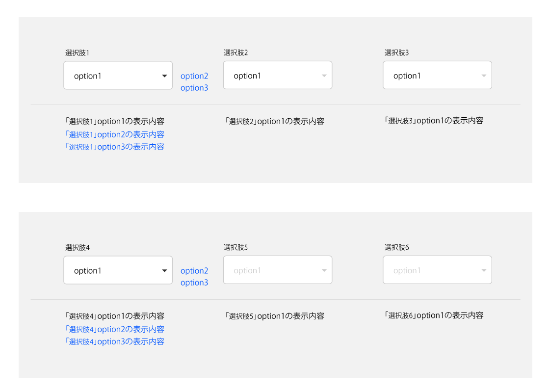Screen dimensions: 549x392
Task: Open the 選択肢2 dropdown box
Action: [278, 75]
